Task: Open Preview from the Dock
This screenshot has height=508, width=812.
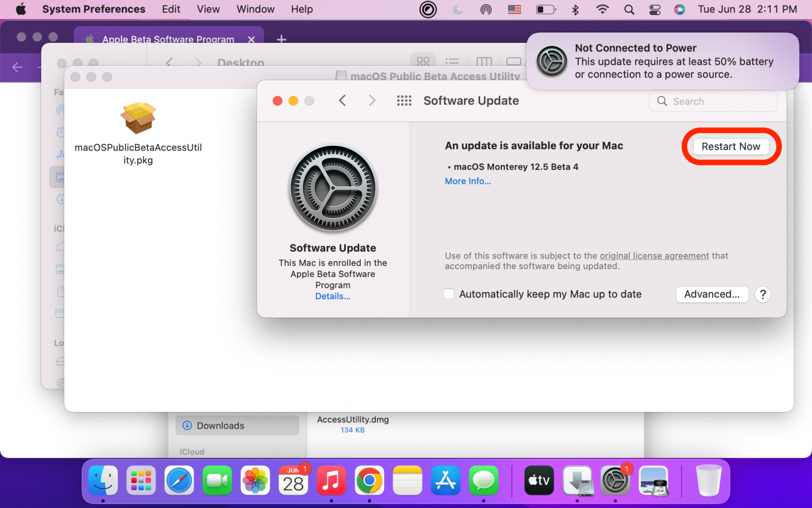Action: 653,480
